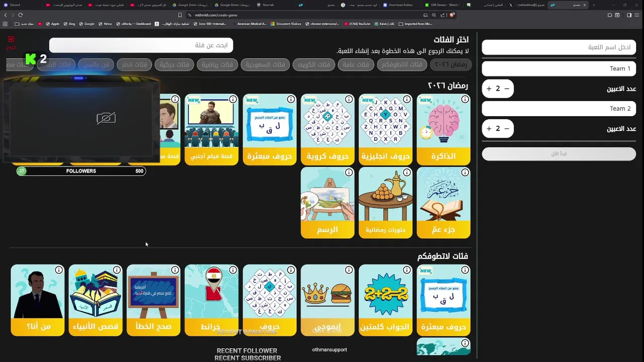This screenshot has width=644, height=362.
Task: Open the Brave Shields icon
Action: pyautogui.click(x=452, y=15)
